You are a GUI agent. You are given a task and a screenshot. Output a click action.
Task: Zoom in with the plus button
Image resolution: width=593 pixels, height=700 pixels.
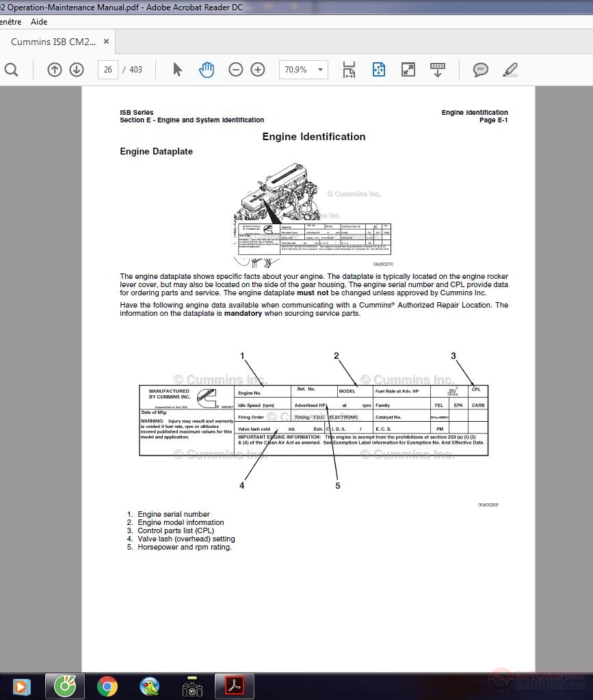[x=258, y=70]
